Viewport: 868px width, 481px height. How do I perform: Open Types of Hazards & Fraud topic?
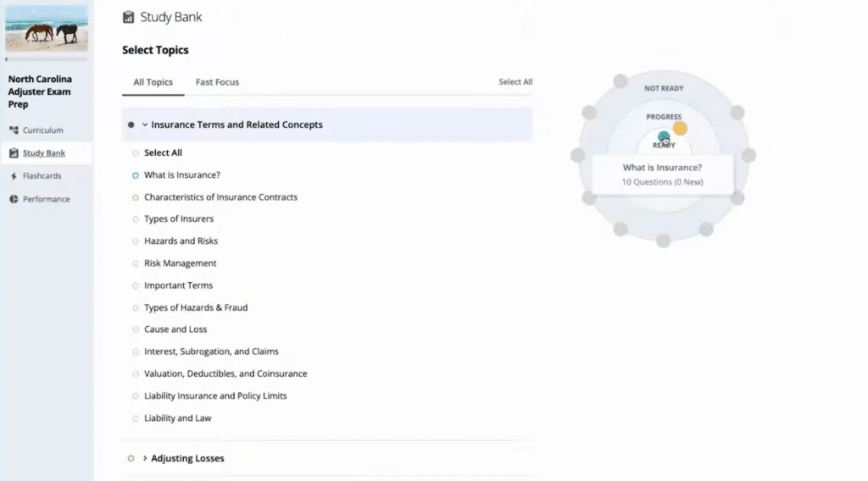click(x=195, y=307)
